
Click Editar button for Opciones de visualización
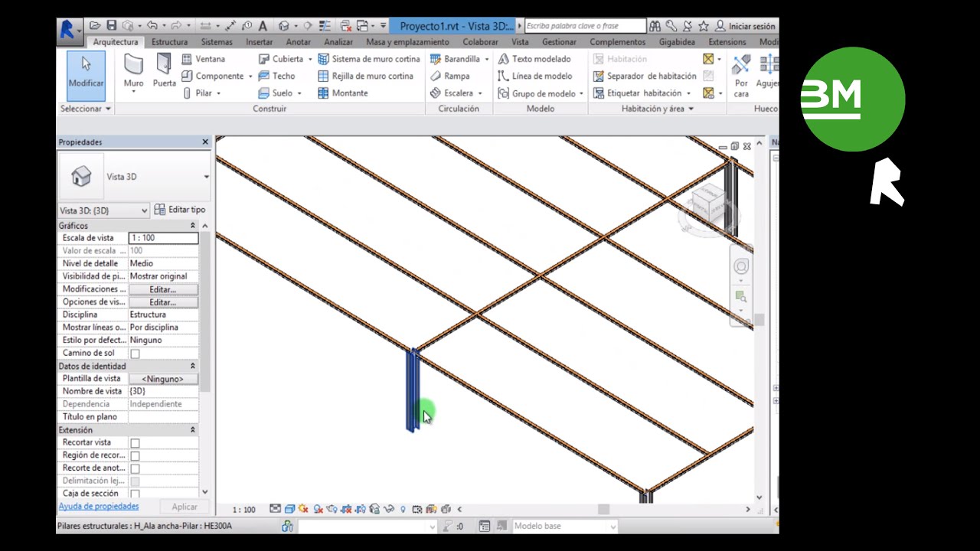pyautogui.click(x=163, y=302)
